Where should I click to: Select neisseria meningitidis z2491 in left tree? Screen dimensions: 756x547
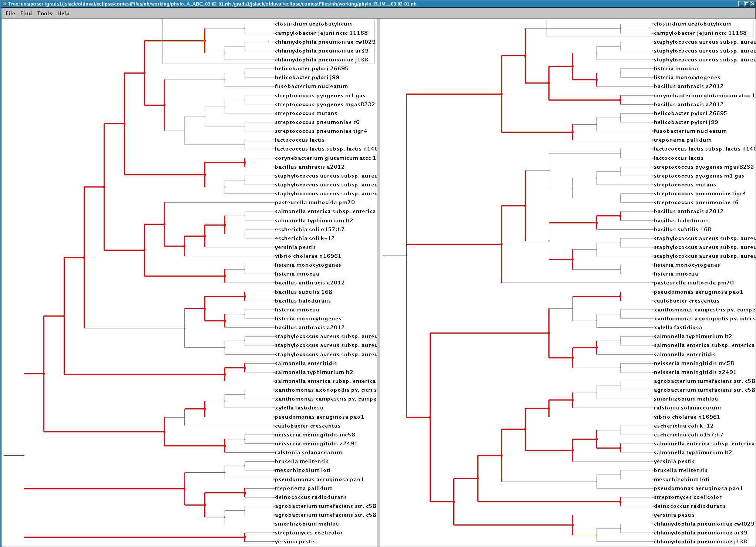(x=316, y=443)
